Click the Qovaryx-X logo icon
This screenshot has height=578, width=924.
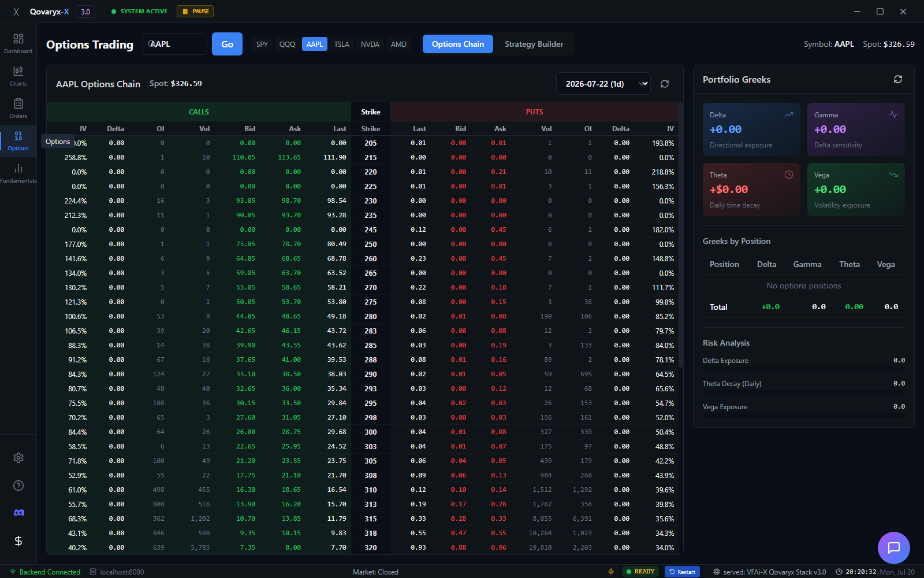[x=16, y=12]
